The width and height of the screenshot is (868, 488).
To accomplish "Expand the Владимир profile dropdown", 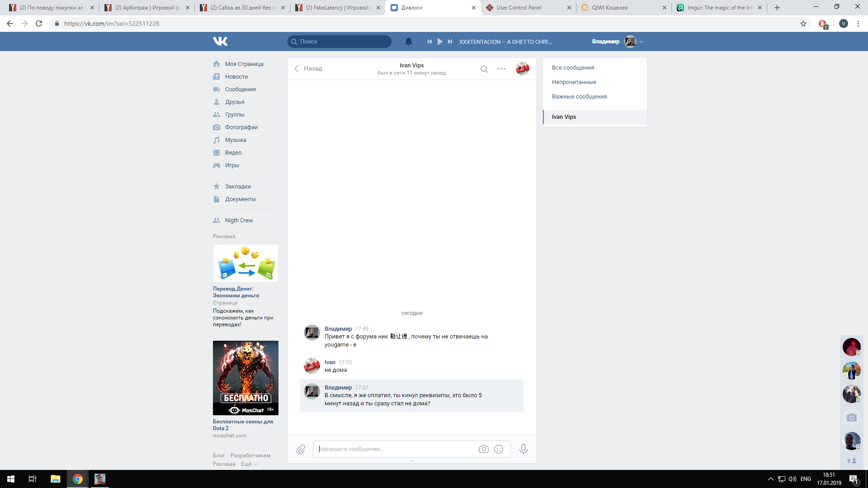I will (x=642, y=42).
